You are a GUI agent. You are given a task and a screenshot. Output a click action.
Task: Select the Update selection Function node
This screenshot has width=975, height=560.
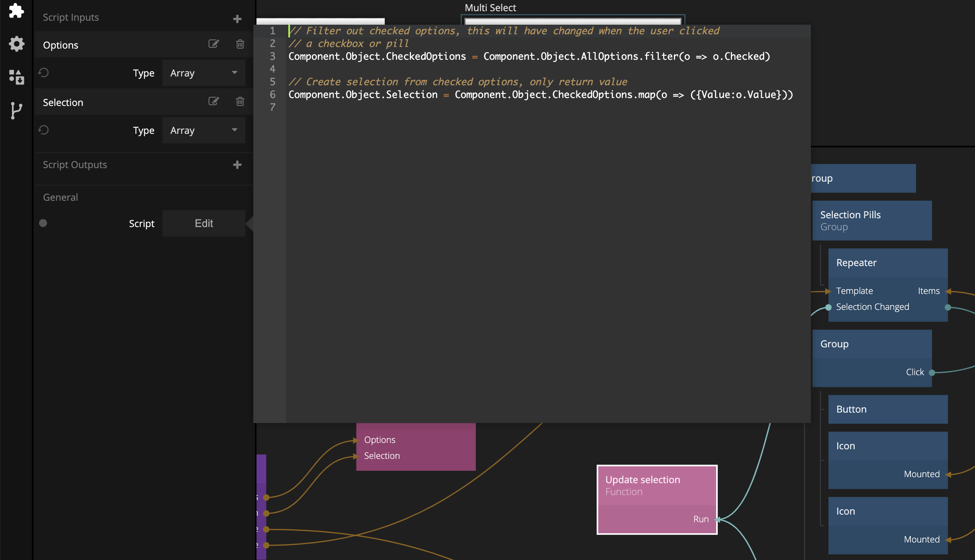pos(656,486)
